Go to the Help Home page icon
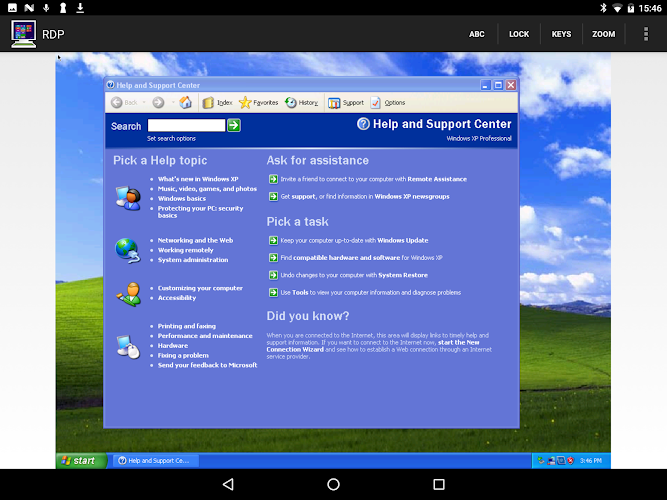The image size is (667, 500). click(x=185, y=102)
